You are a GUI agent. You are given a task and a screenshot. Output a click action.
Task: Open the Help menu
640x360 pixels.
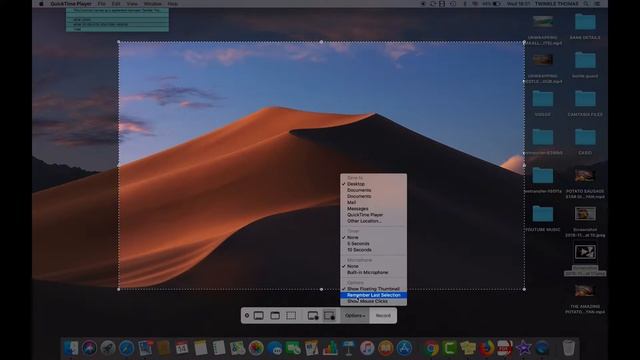[x=173, y=4]
